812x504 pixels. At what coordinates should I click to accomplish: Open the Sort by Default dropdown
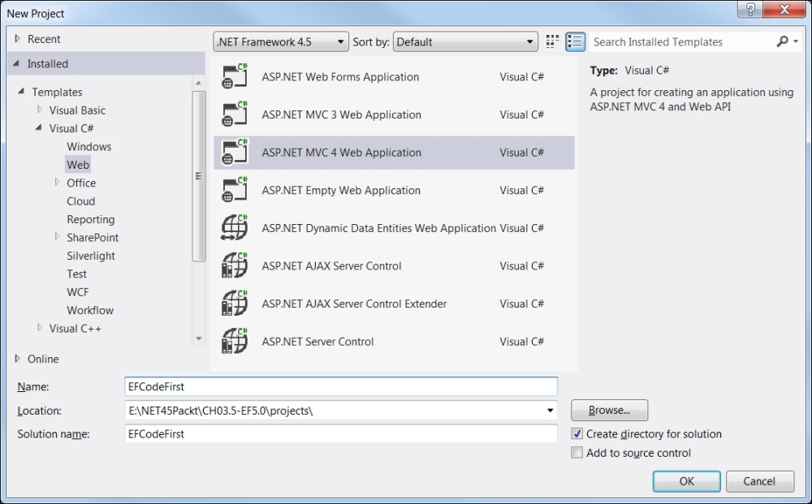pos(465,41)
